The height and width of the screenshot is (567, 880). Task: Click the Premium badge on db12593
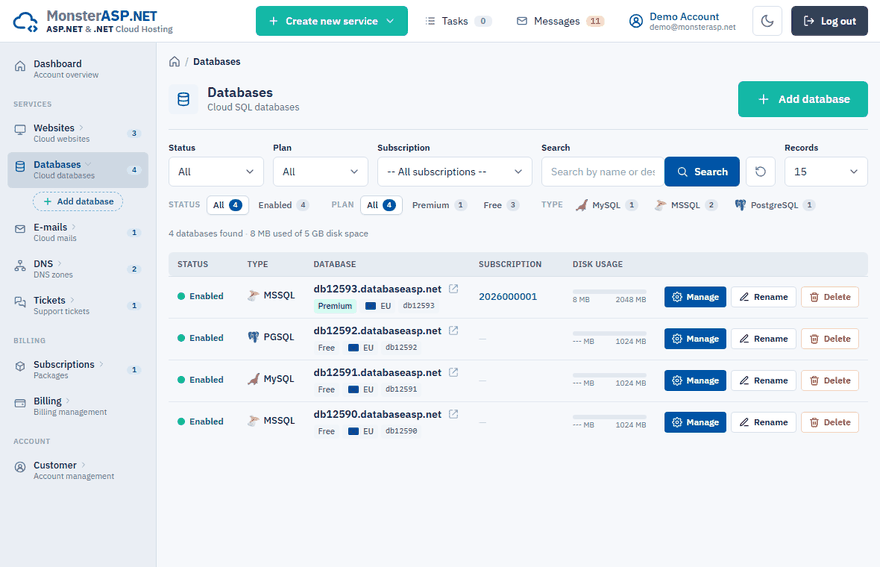point(335,306)
